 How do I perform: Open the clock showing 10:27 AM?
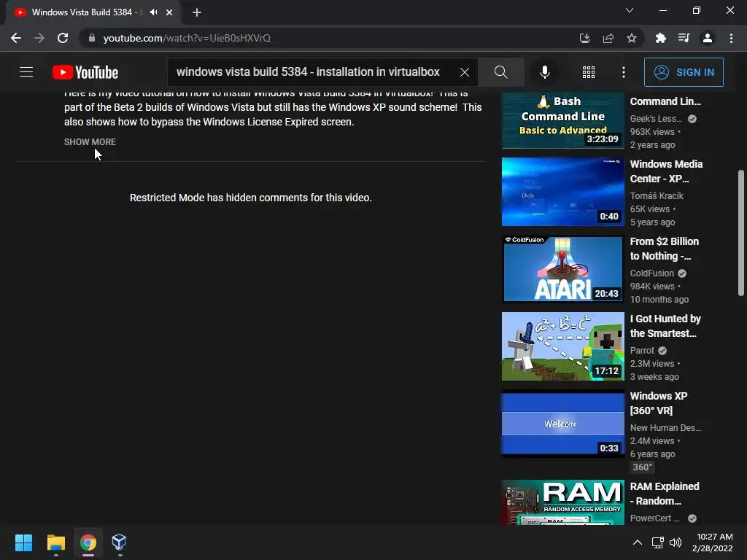pyautogui.click(x=712, y=542)
